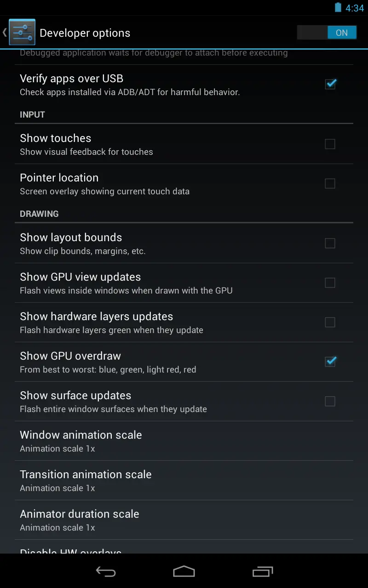Open Window animation scale options
This screenshot has height=588, width=368.
coord(184,441)
